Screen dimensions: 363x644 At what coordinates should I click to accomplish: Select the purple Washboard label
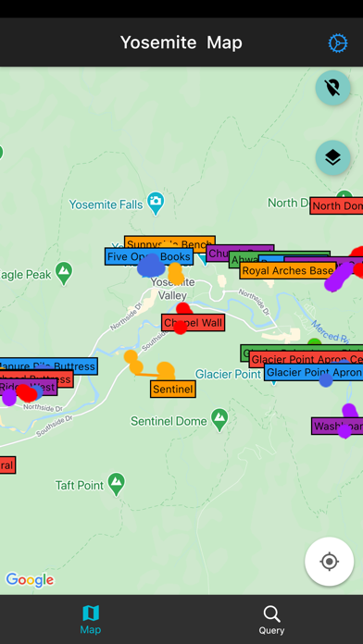click(x=337, y=426)
